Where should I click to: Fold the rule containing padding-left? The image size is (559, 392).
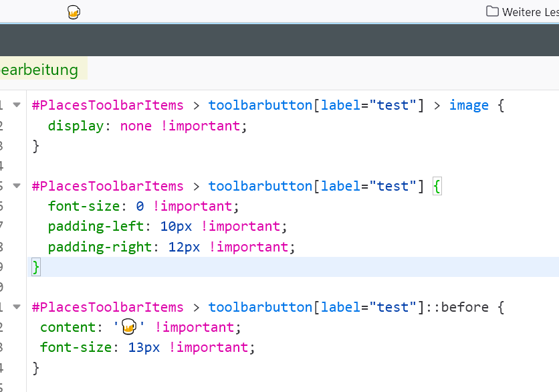[x=17, y=186]
